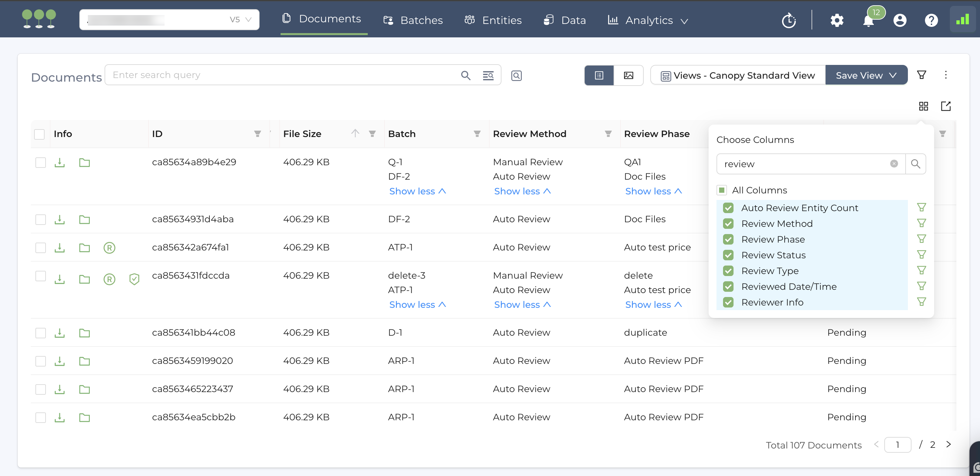Image resolution: width=980 pixels, height=476 pixels.
Task: Open settings via the gear icon
Action: point(836,21)
